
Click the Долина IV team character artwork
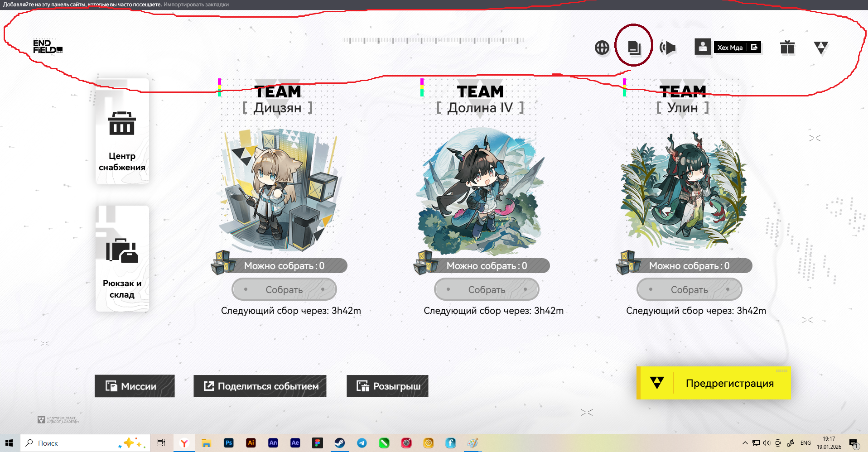(x=481, y=190)
